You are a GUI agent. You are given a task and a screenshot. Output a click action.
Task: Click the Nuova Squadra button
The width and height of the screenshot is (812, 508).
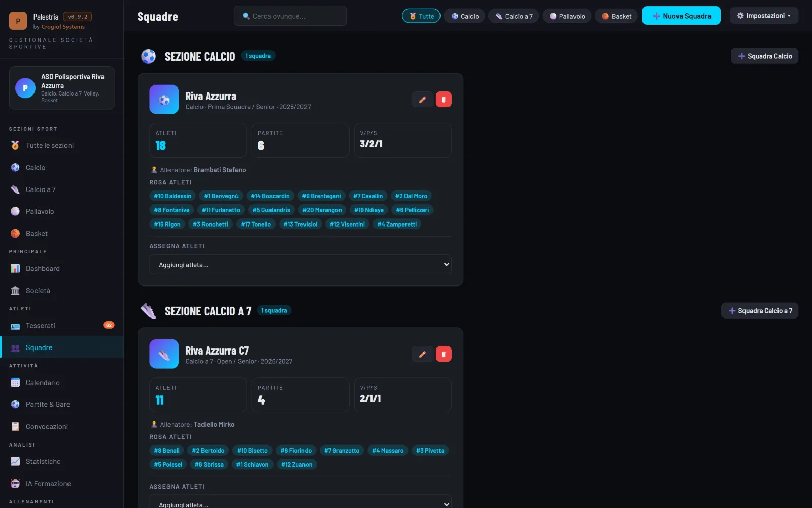click(x=681, y=16)
